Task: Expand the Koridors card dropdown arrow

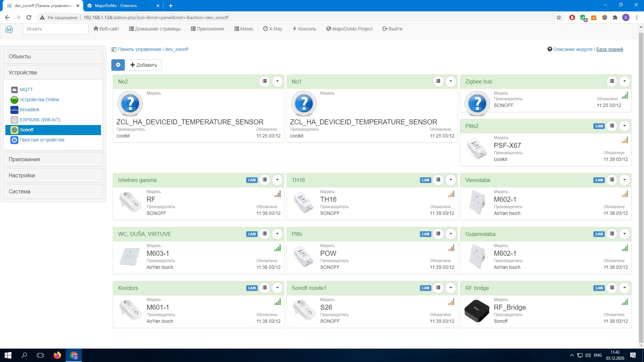Action: pyautogui.click(x=277, y=288)
